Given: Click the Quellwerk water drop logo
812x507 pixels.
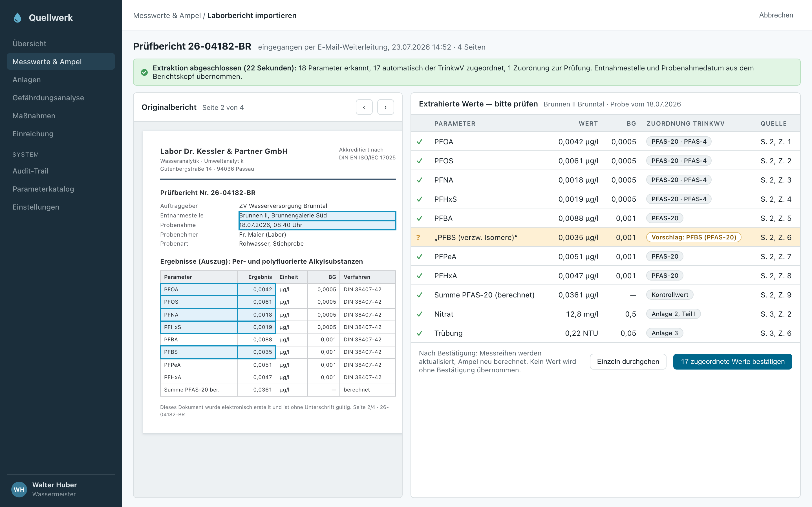Looking at the screenshot, I should (17, 17).
